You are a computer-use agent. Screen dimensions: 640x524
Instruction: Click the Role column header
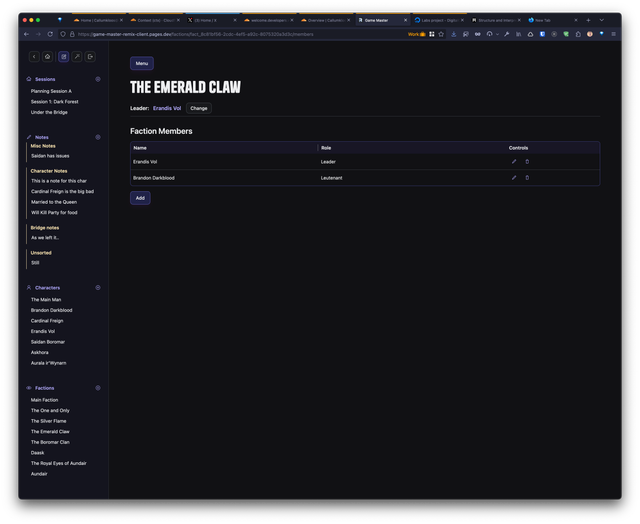click(x=326, y=148)
